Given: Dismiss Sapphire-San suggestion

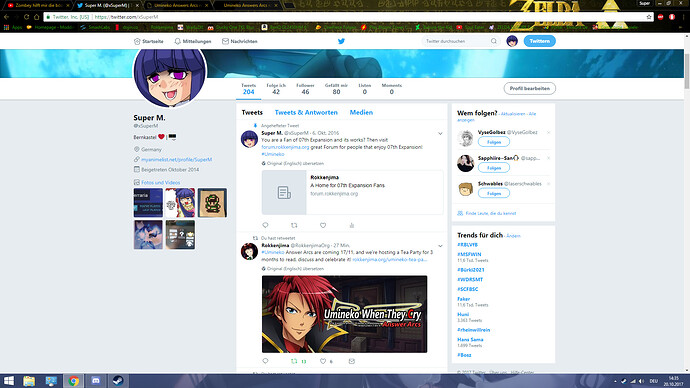Looking at the screenshot, I should (548, 158).
